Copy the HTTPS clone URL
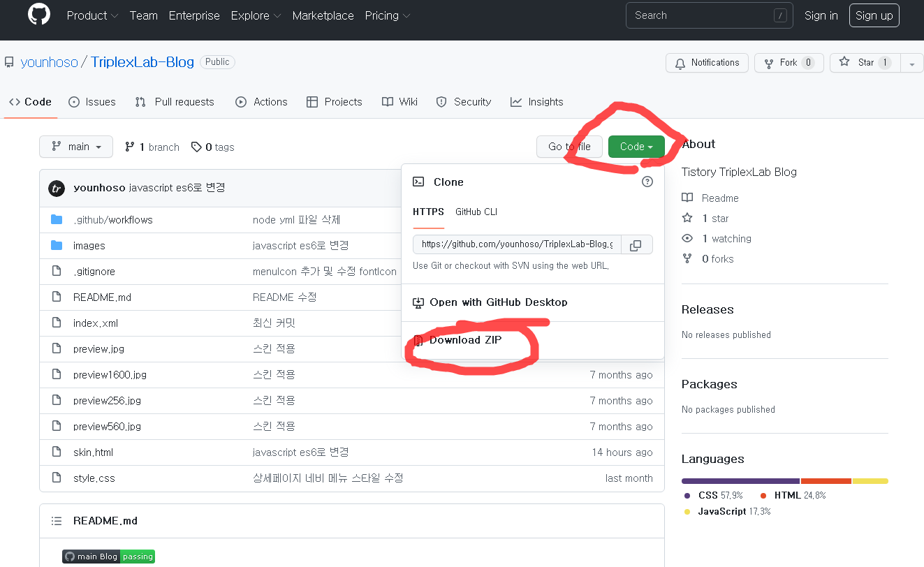The height and width of the screenshot is (567, 924). point(636,245)
